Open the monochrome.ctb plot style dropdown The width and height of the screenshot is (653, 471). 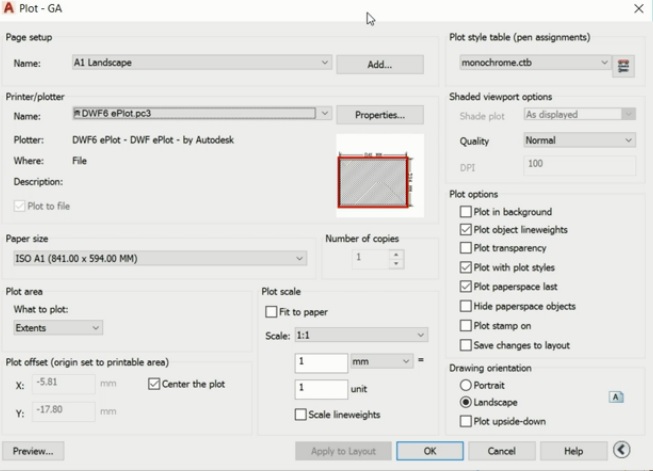[535, 62]
